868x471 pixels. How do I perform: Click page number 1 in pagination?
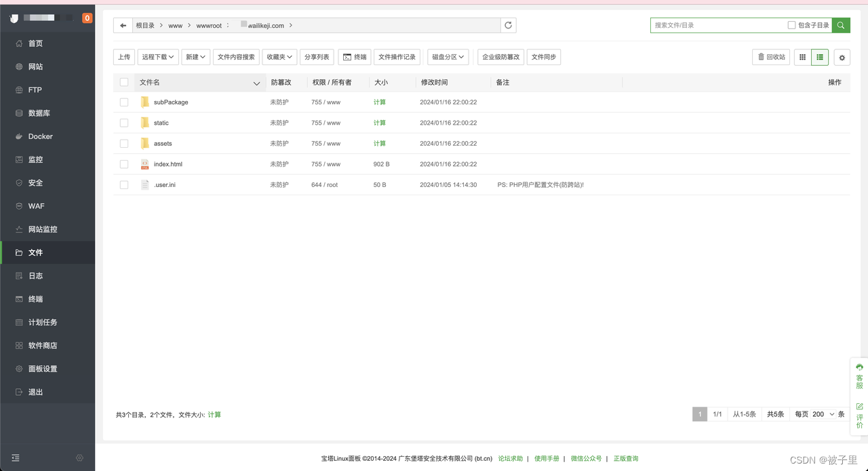pos(700,414)
